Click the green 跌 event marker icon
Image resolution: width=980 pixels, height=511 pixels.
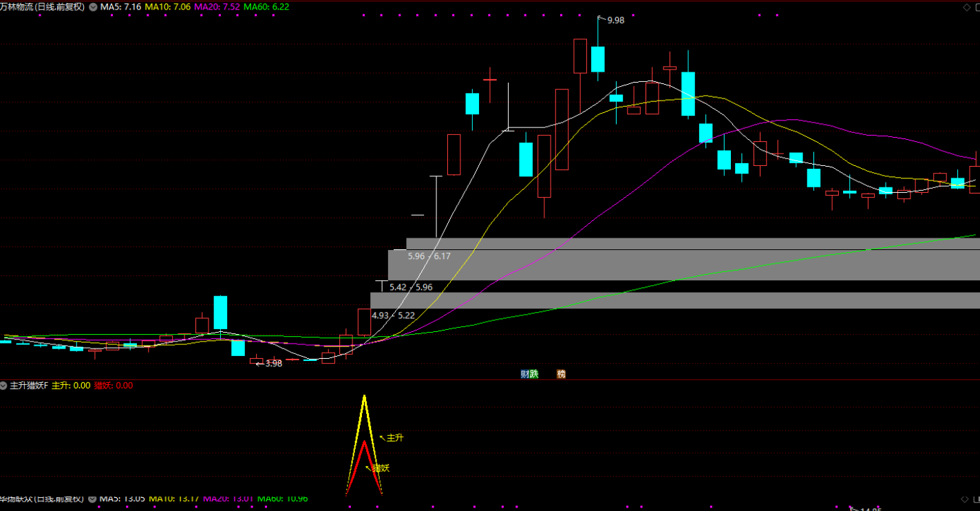(534, 374)
